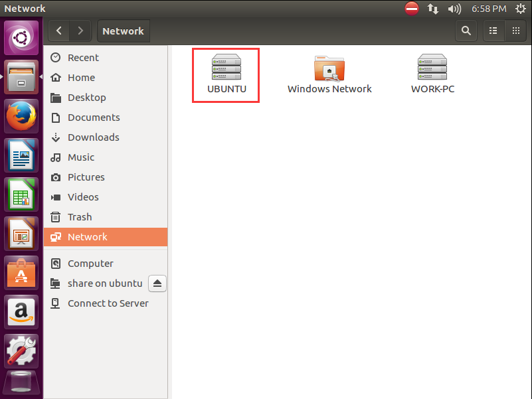This screenshot has width=532, height=399.
Task: Switch to grid icon view
Action: click(516, 31)
